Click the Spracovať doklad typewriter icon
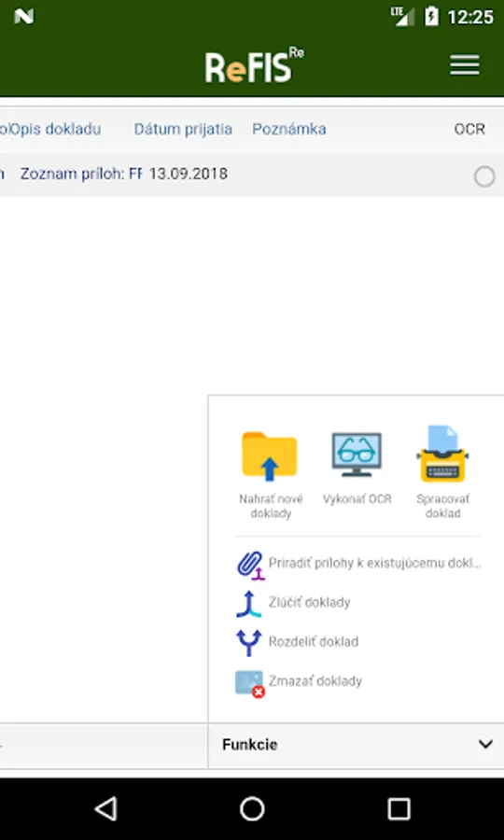This screenshot has height=840, width=504. pyautogui.click(x=442, y=454)
